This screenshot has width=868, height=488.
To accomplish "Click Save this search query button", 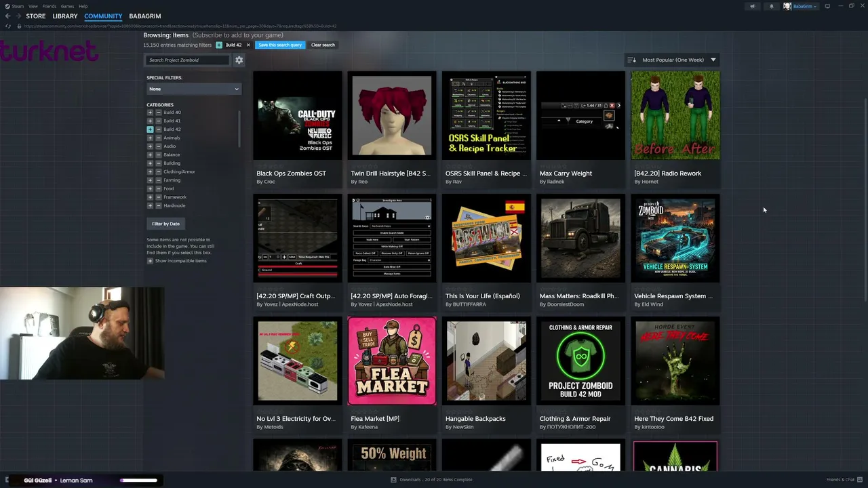I will click(x=280, y=45).
